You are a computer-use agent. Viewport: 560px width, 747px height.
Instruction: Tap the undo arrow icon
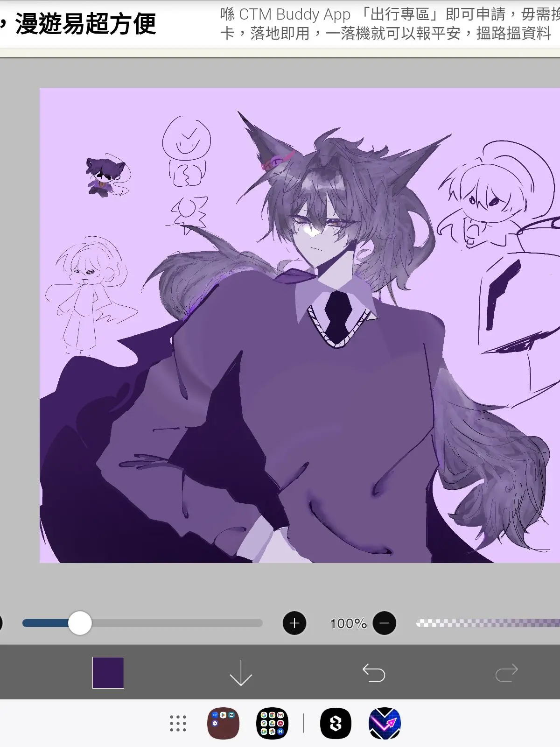(374, 673)
